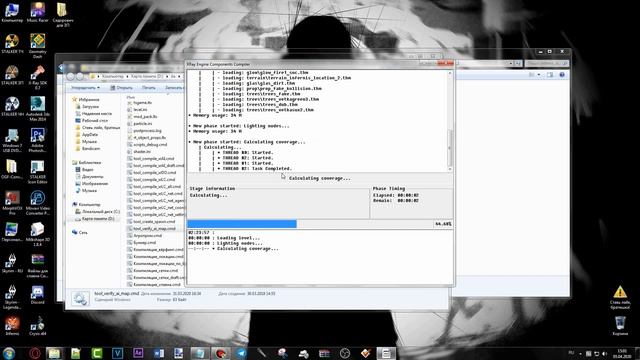The height and width of the screenshot is (360, 640).
Task: Select file tool_create_spawn.cmd in list
Action: (x=151, y=221)
